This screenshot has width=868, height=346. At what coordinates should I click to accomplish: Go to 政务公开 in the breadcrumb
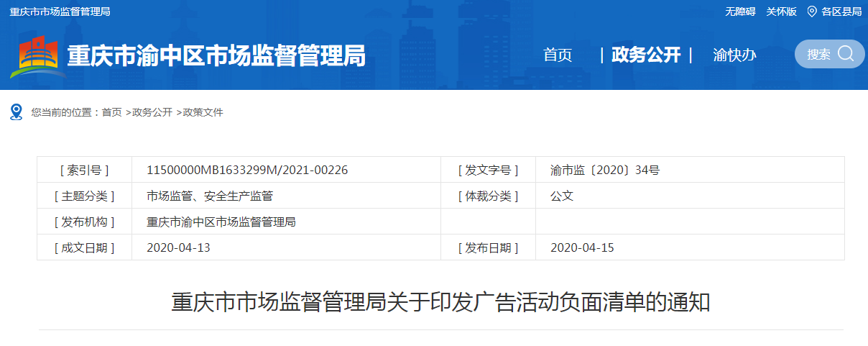(152, 112)
